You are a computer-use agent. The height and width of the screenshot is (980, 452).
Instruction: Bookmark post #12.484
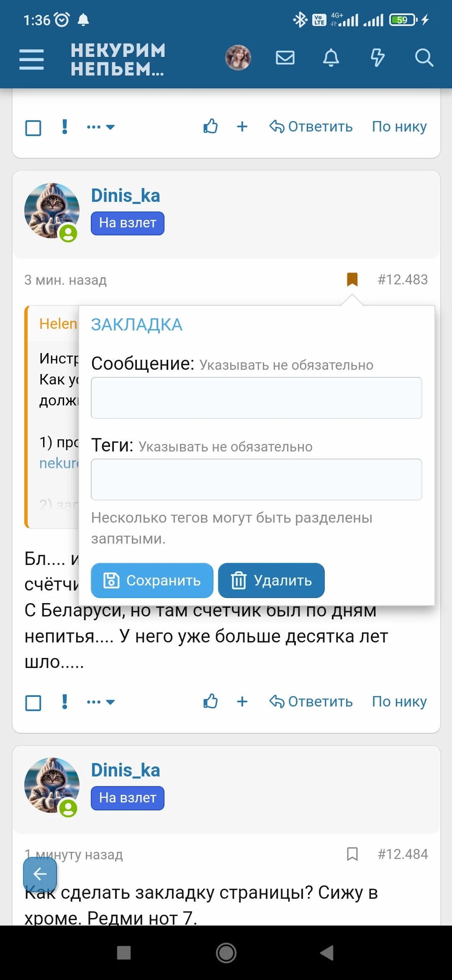[352, 854]
